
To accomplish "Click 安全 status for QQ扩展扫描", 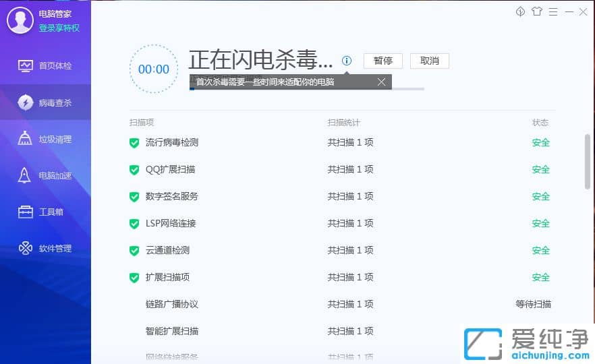I will coord(541,169).
